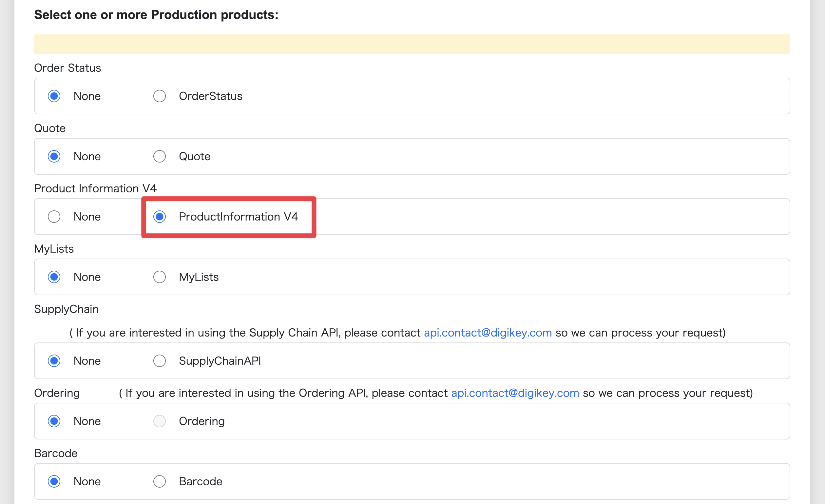Image resolution: width=825 pixels, height=504 pixels.
Task: Click the disabled Ordering radio button
Action: click(x=159, y=421)
